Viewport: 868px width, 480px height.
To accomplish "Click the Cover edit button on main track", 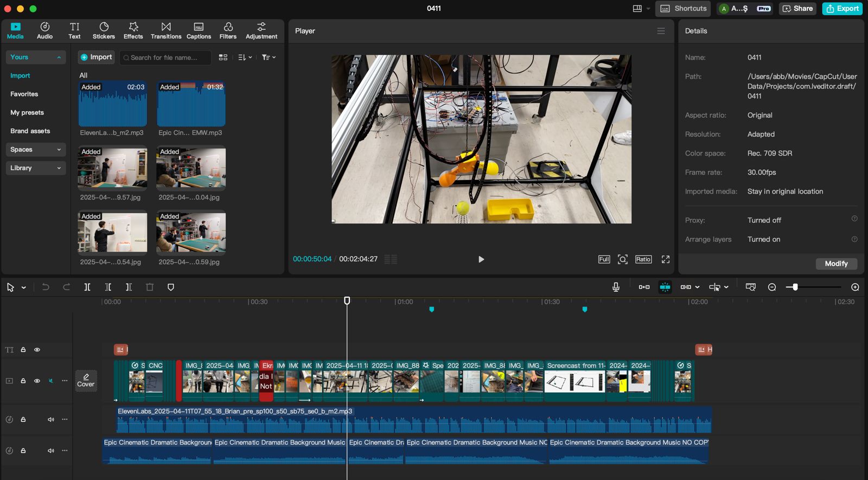I will pos(86,380).
